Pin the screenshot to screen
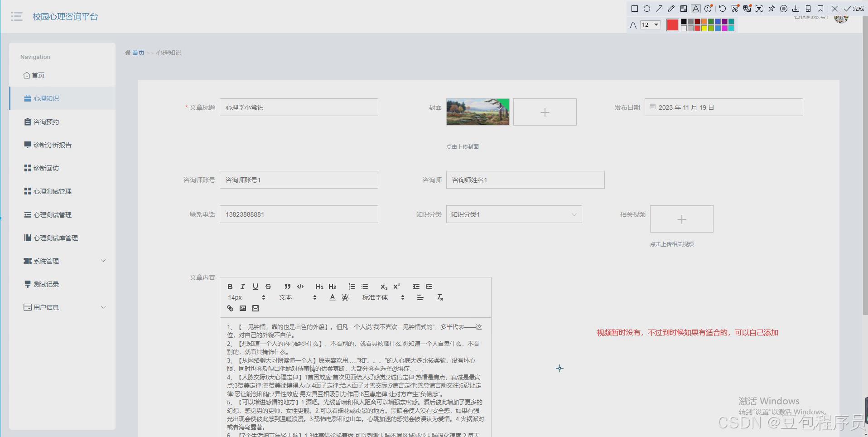868x437 pixels. point(772,9)
